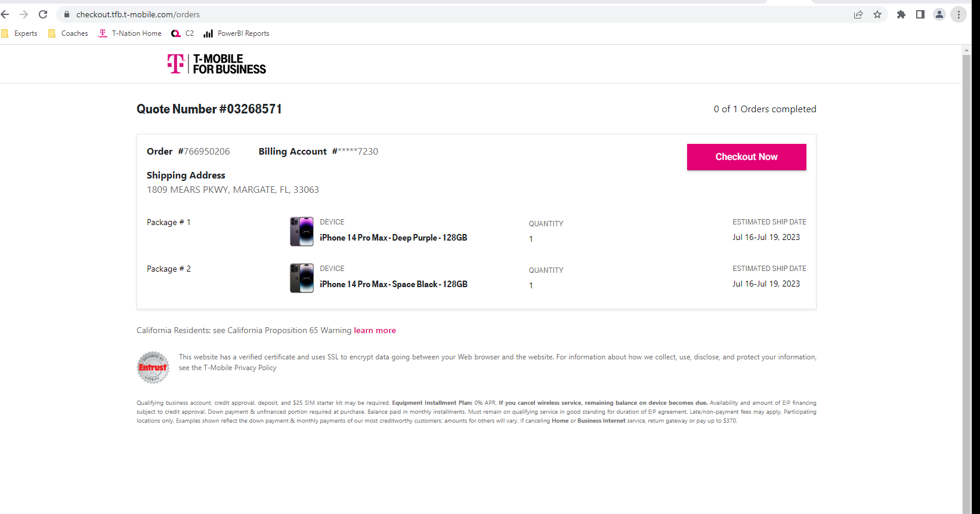980x514 pixels.
Task: Open the Proposition 65 learn more link
Action: pyautogui.click(x=375, y=330)
